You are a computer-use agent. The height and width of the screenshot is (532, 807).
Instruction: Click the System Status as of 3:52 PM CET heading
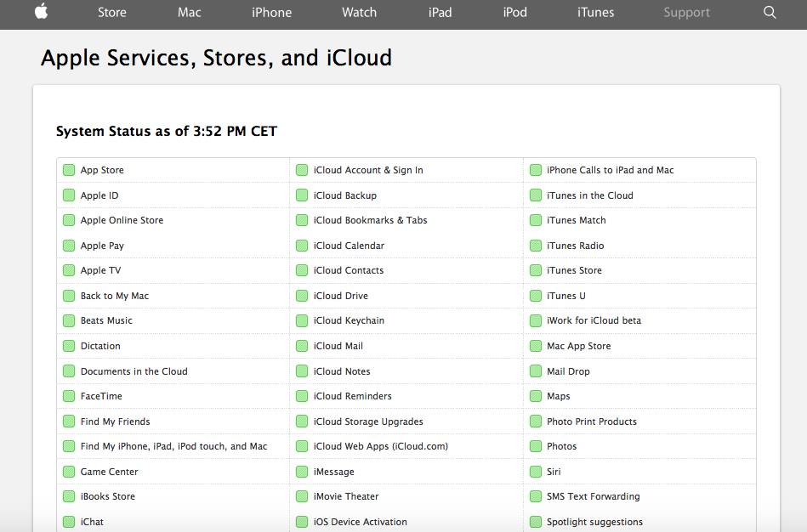tap(166, 131)
